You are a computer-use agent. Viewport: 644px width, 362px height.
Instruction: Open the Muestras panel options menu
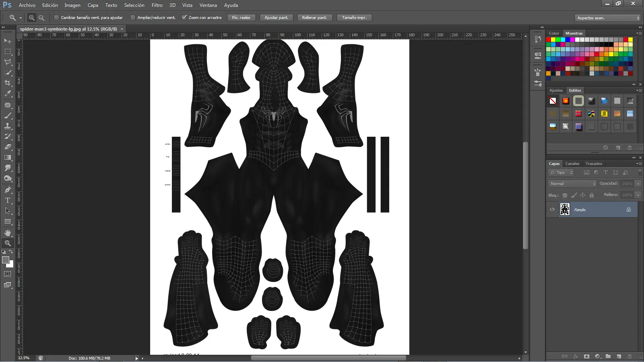[x=639, y=33]
